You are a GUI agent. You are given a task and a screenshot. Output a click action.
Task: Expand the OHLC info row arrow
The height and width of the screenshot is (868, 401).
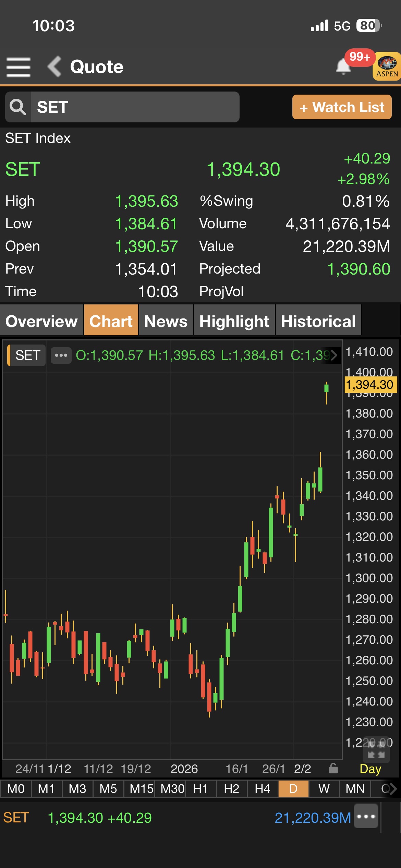tap(334, 355)
